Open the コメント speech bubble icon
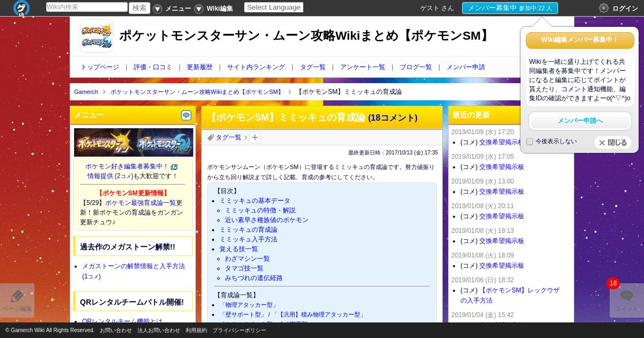The image size is (644, 338). pos(627,300)
